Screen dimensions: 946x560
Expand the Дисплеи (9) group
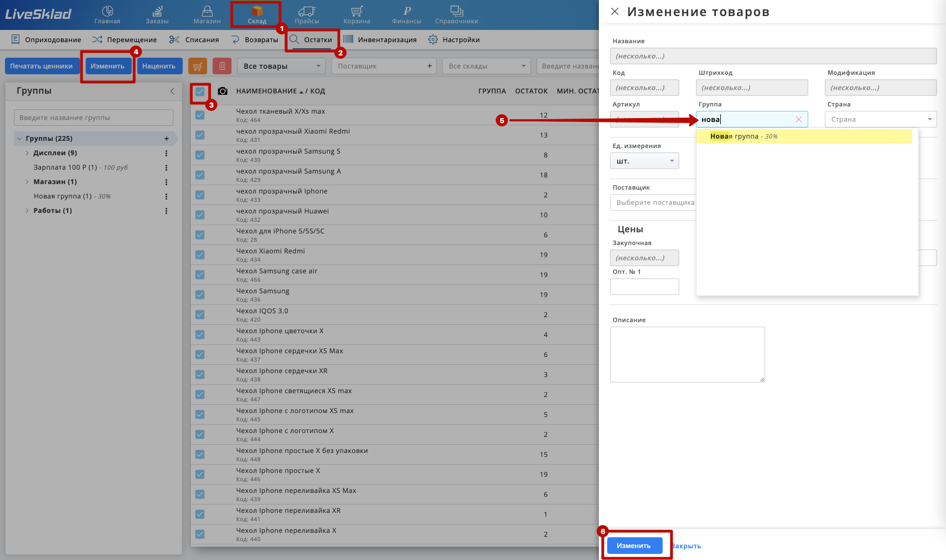(x=27, y=153)
